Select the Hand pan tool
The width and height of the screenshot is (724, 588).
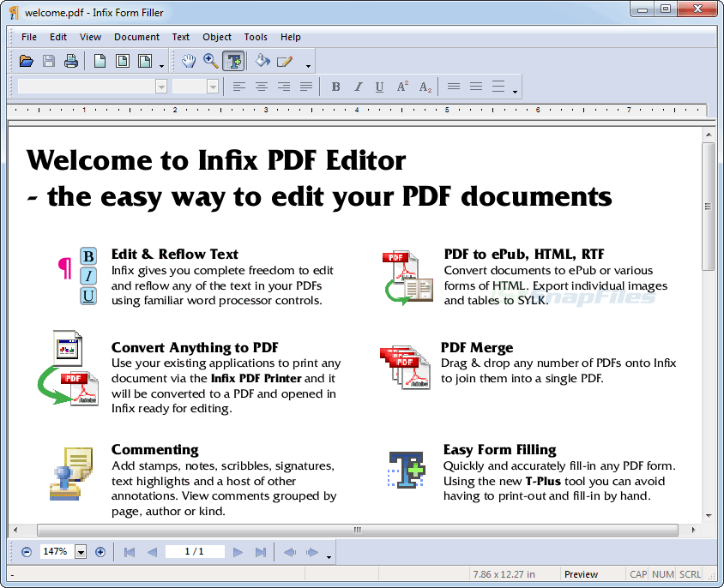(188, 61)
